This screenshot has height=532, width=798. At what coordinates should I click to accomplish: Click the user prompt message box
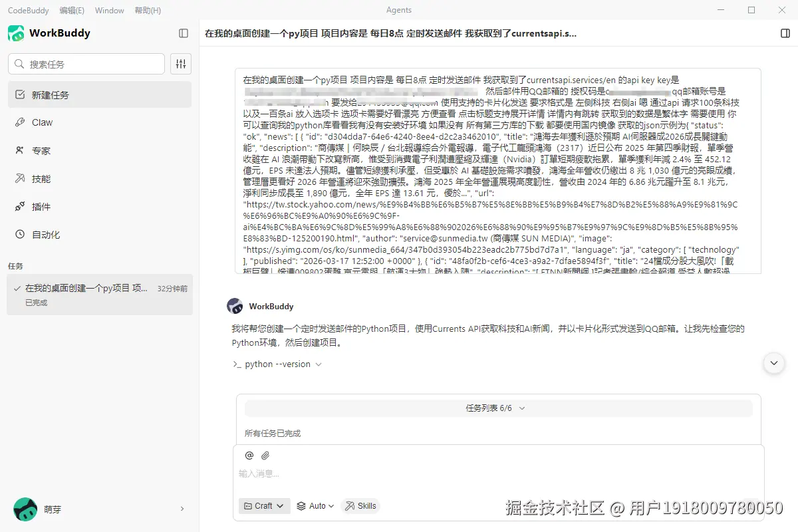pyautogui.click(x=498, y=171)
